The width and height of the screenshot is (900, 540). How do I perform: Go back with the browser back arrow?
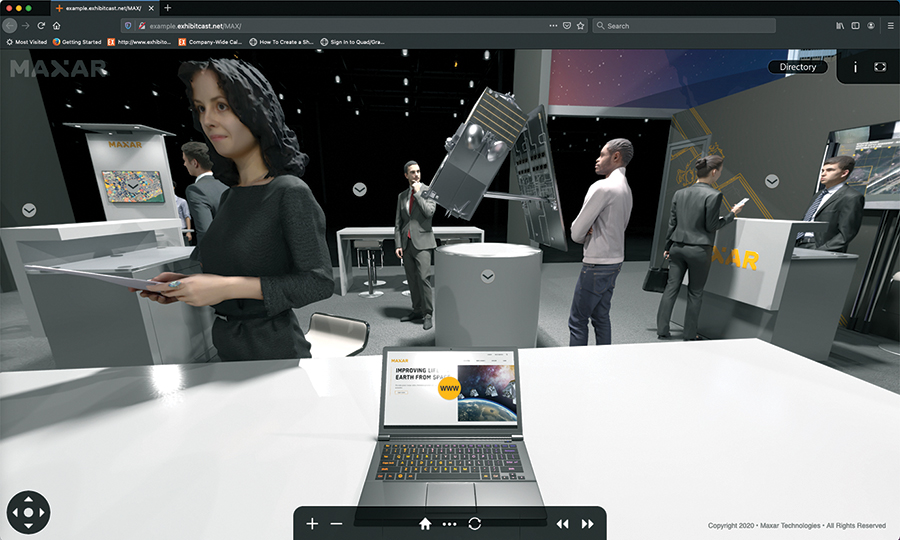(10, 26)
